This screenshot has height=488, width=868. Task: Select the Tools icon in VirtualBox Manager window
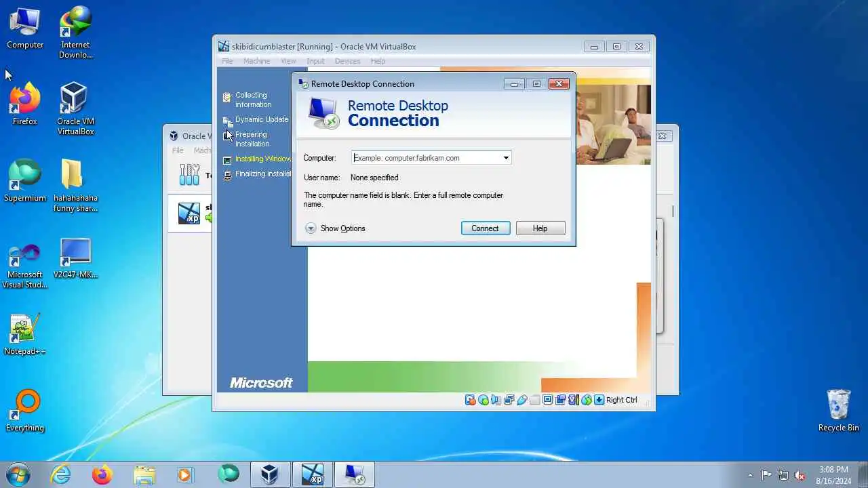(189, 175)
